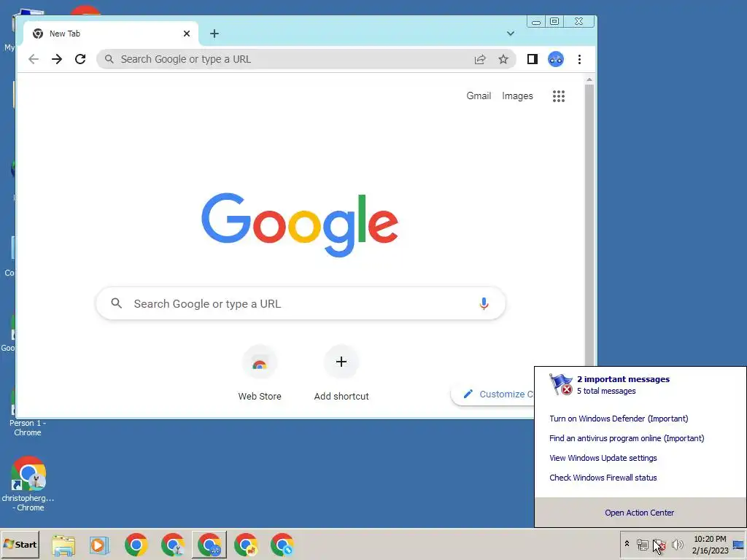Click Open Action Center
Image resolution: width=747 pixels, height=560 pixels.
[639, 513]
